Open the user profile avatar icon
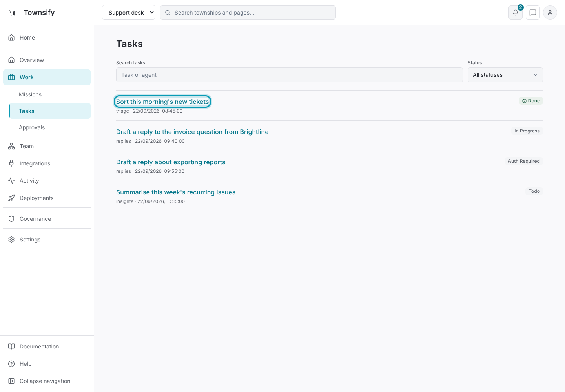The image size is (565, 392). [550, 13]
